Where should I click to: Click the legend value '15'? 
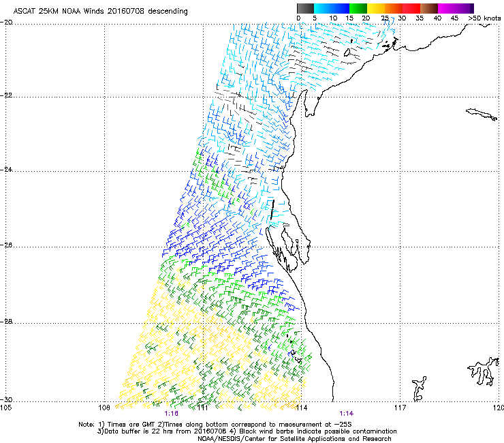pyautogui.click(x=349, y=18)
